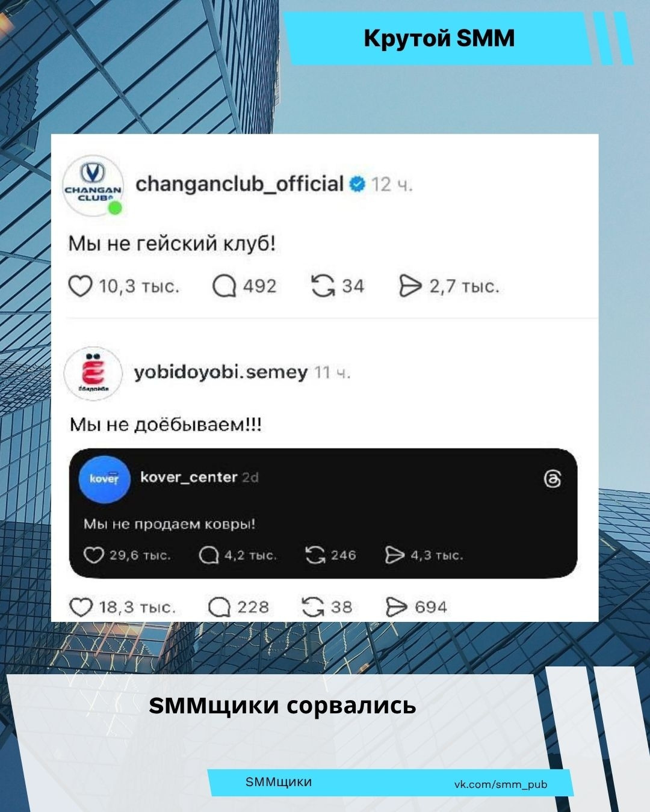Share the changanclub_official post
This screenshot has height=812, width=650.
[410, 286]
